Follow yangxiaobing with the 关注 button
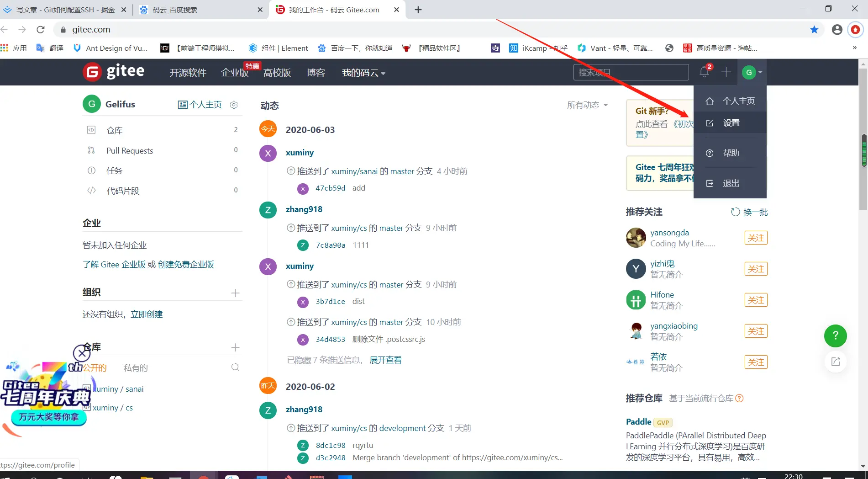This screenshot has height=479, width=868. point(756,331)
